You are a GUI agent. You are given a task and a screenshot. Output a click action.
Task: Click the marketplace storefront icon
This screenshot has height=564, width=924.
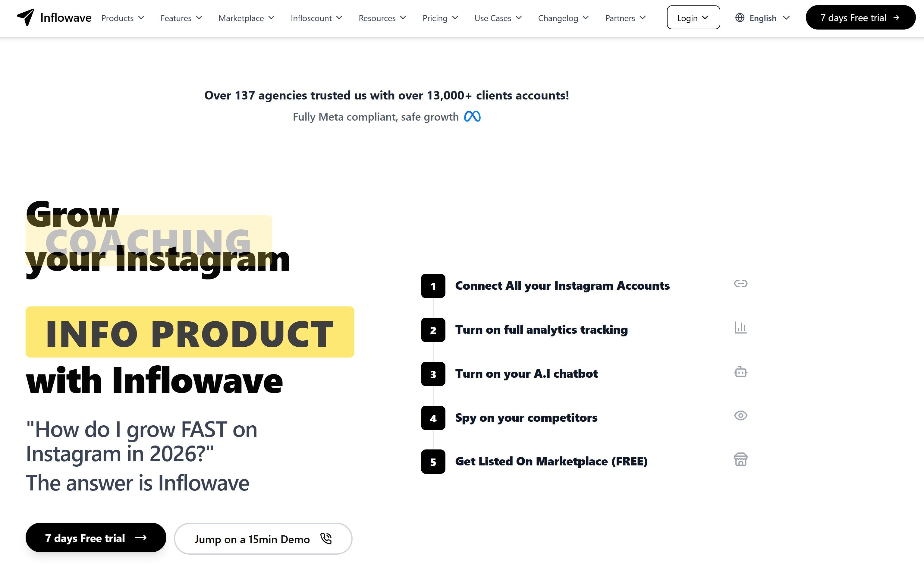tap(741, 459)
